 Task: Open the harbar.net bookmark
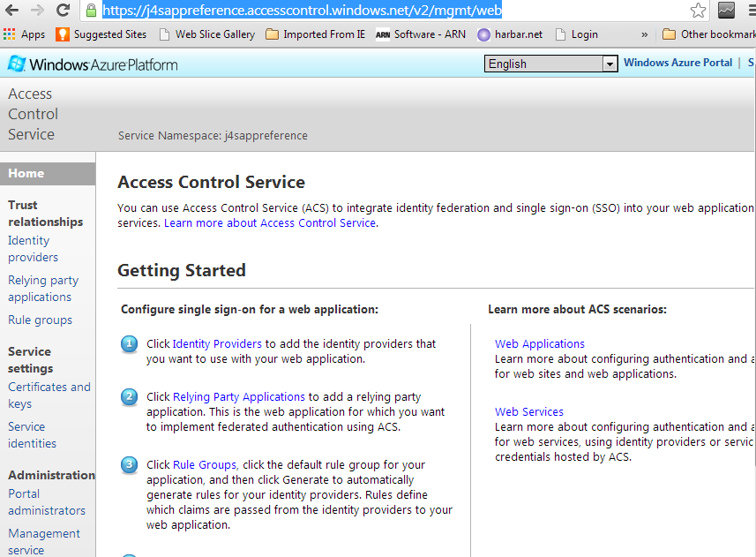point(510,34)
